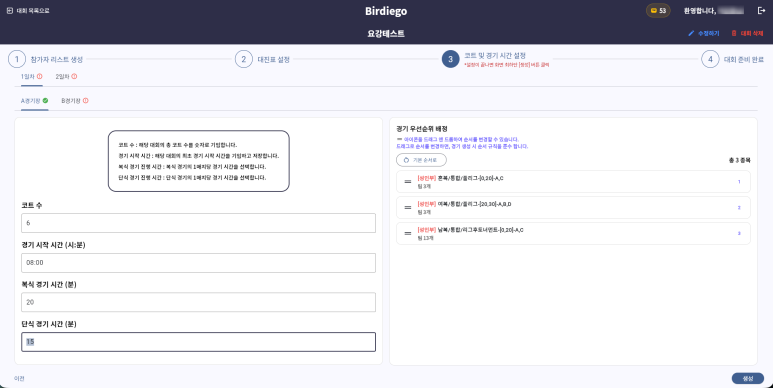Select the 여복/통합/풀리그 priority item text
773x388 pixels.
tap(464, 204)
